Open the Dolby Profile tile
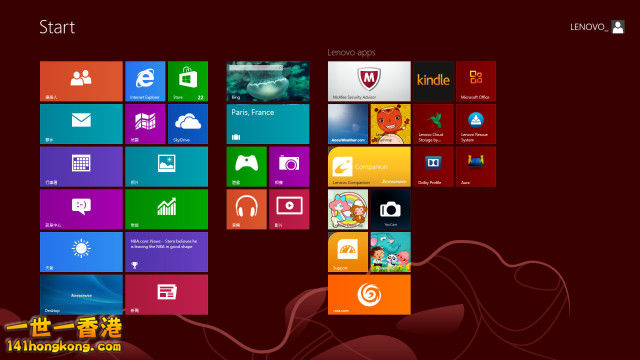The height and width of the screenshot is (360, 640). 433,167
